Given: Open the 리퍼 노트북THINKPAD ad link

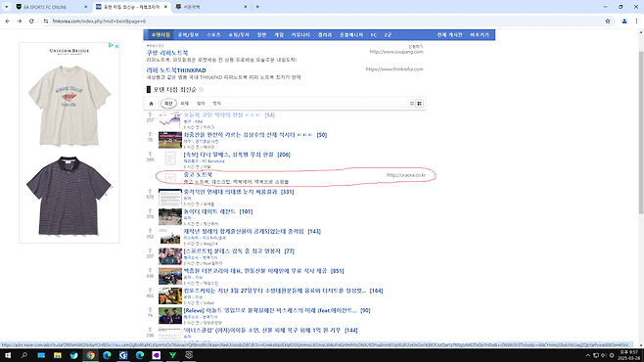Looking at the screenshot, I should [176, 70].
